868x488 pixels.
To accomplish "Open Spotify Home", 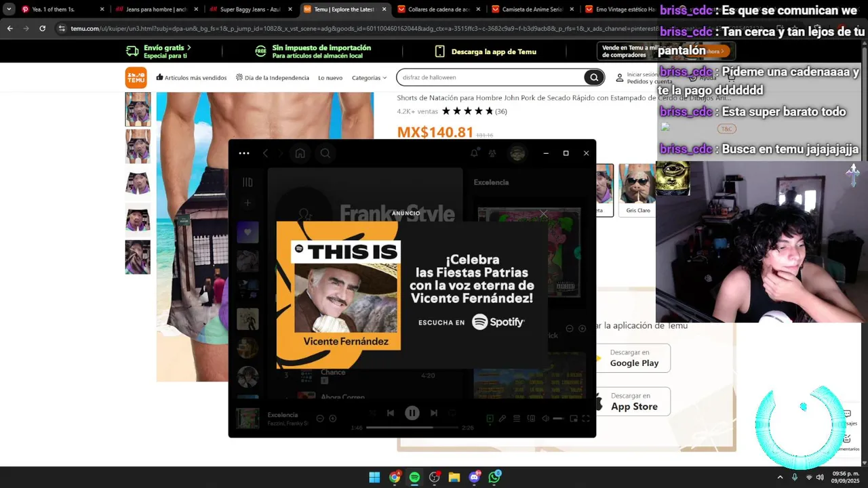I will coord(300,153).
